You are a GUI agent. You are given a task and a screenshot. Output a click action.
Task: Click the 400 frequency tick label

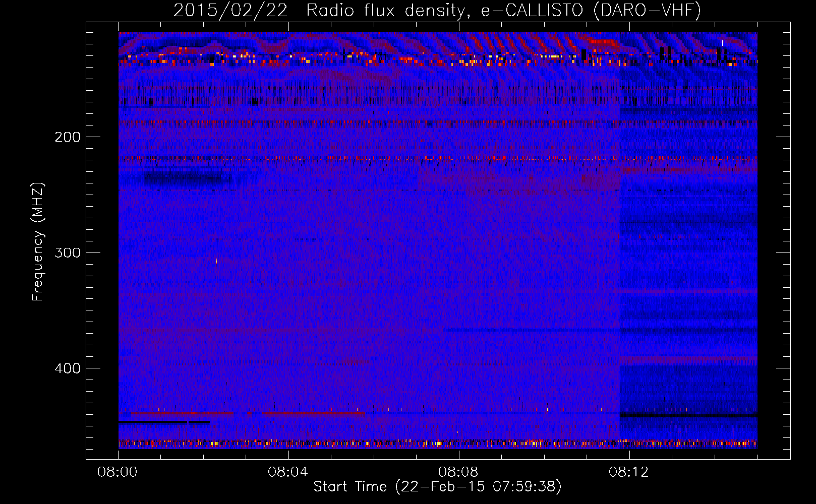[x=68, y=368]
